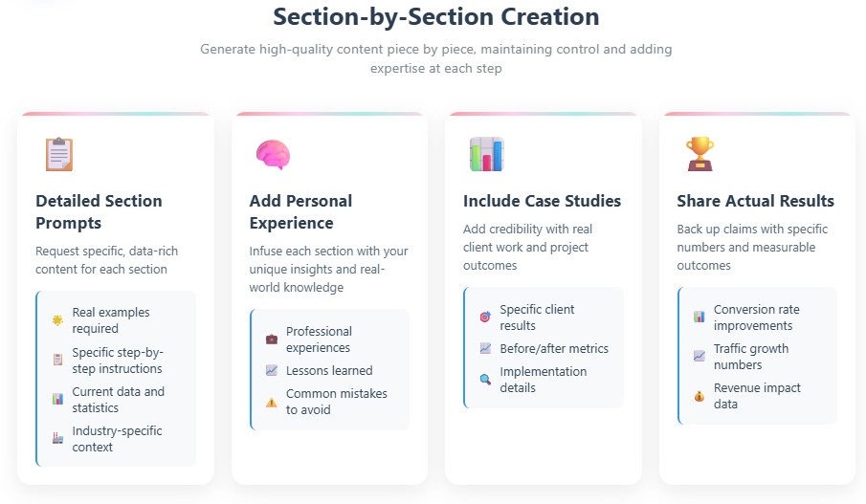Click the briefcase icon beside Professional experiences
Image resolution: width=866 pixels, height=504 pixels.
[271, 339]
